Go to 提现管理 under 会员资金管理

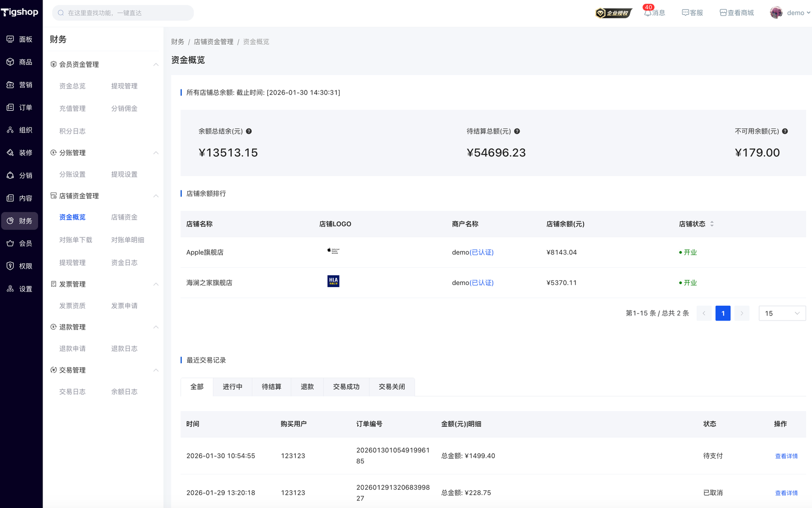(x=124, y=86)
